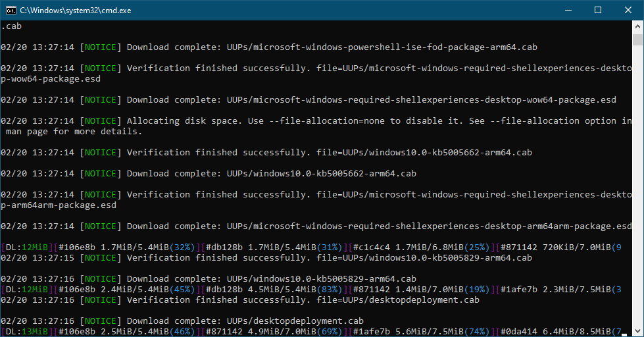Minimize the cmd.exe window
Viewport: 644px width, 337px height.
coord(568,11)
